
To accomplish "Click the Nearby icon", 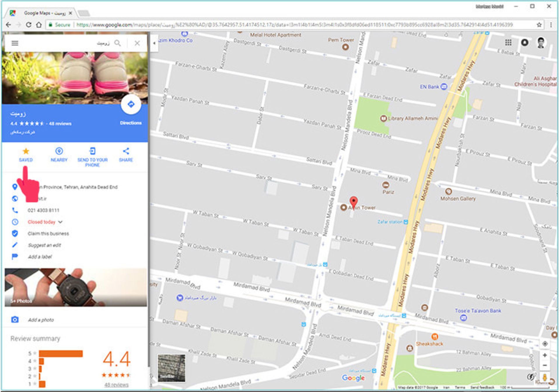I will (x=59, y=151).
